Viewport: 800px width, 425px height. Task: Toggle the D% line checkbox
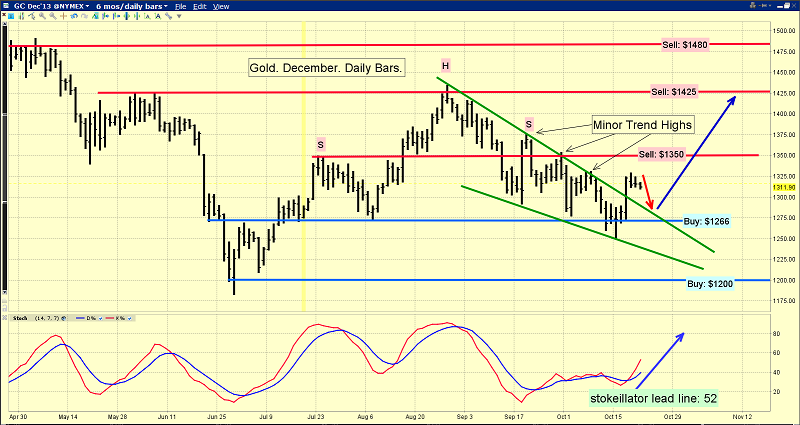coord(100,318)
